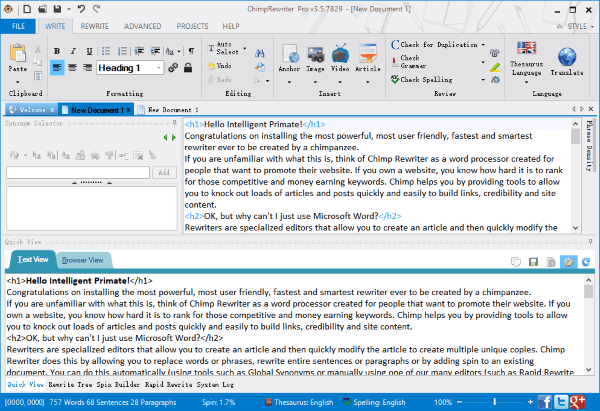The width and height of the screenshot is (600, 411).
Task: Click the Thesaurus Language flag icon
Action: coord(527,48)
